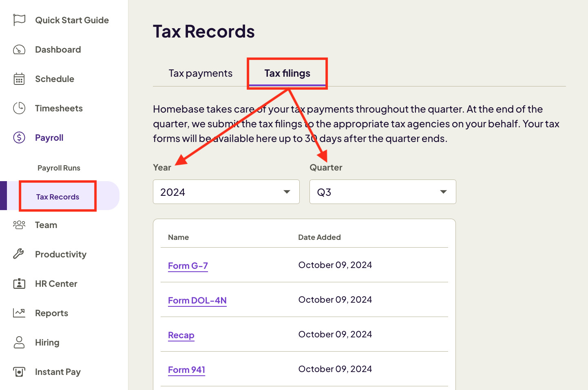The image size is (588, 390).
Task: Open HR Center badge icon
Action: tap(19, 284)
